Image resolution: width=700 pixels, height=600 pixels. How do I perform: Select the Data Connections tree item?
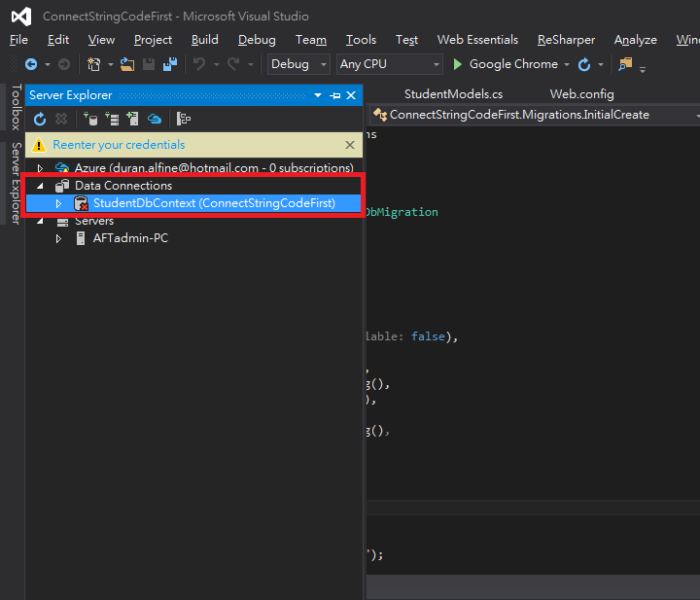click(x=123, y=186)
